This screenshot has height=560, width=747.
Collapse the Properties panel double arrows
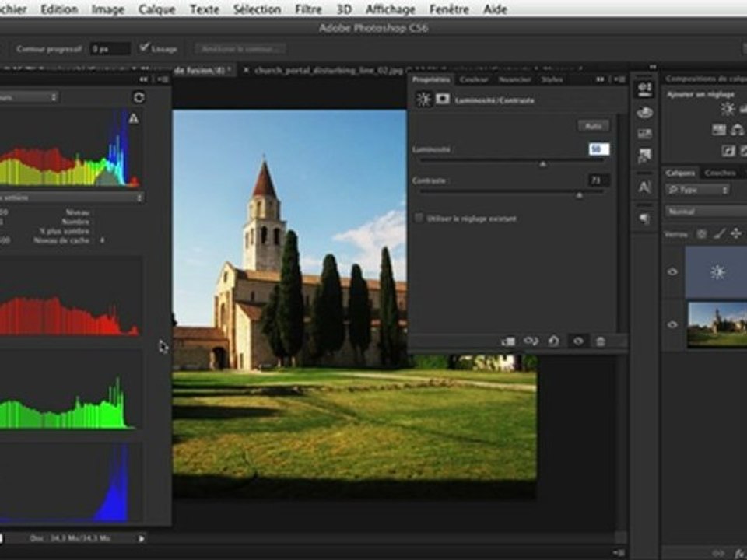click(600, 79)
